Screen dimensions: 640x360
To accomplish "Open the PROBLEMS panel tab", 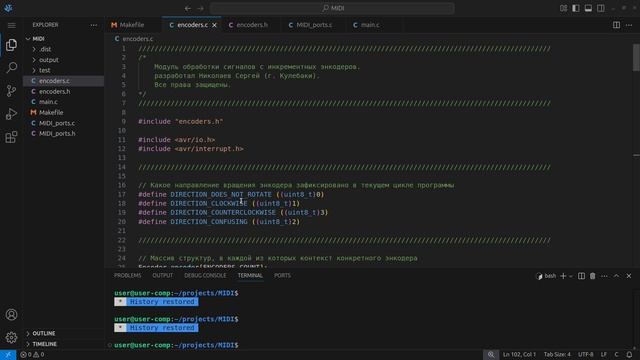I will [127, 276].
